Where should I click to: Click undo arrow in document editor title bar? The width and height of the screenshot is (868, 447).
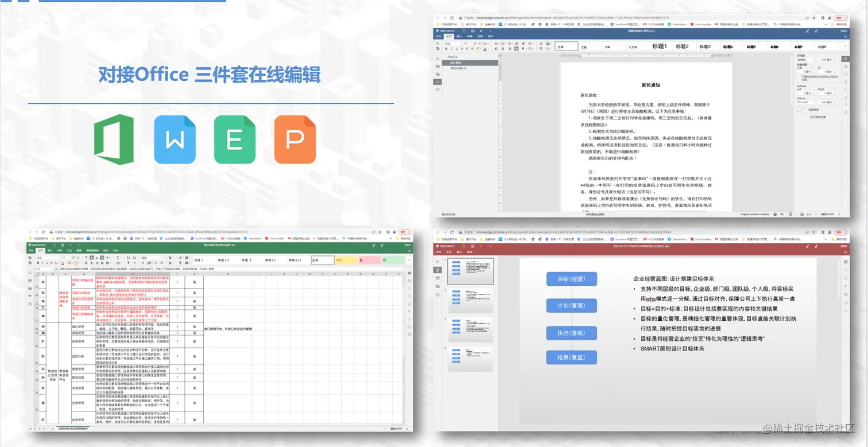481,31
